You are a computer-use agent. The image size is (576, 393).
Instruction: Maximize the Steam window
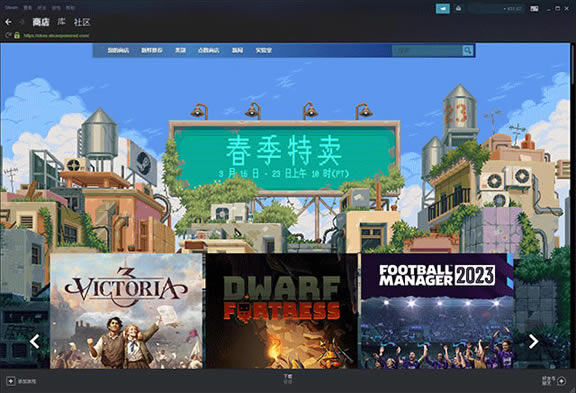(x=558, y=8)
